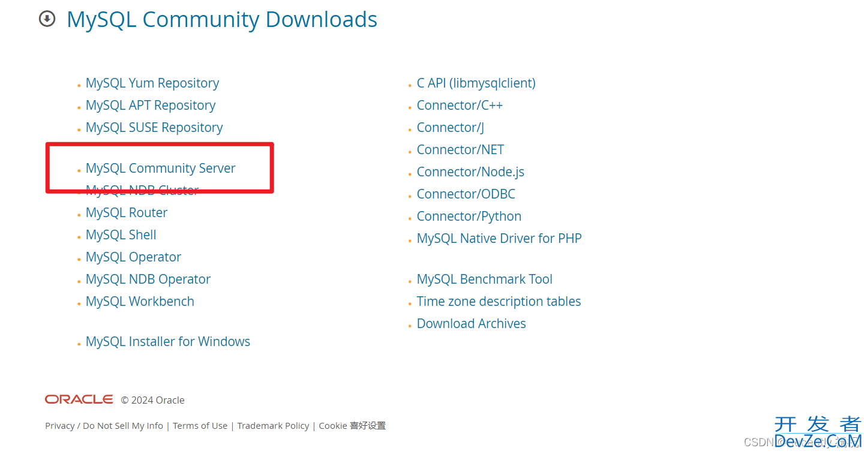The width and height of the screenshot is (868, 454).
Task: Open Time zone description tables link
Action: click(499, 301)
